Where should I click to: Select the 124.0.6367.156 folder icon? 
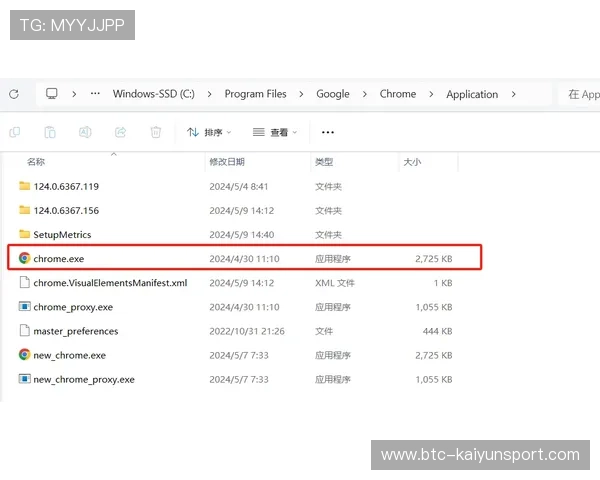[x=24, y=210]
